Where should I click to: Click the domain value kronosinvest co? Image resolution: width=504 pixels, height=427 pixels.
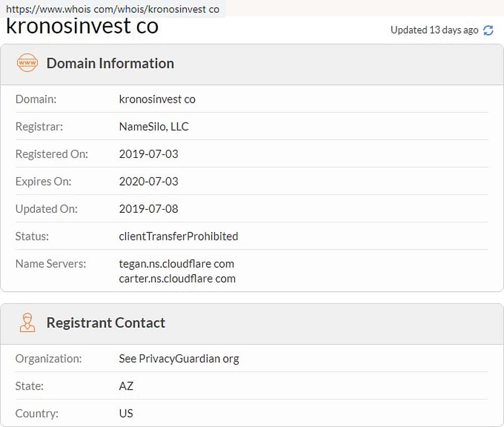point(157,99)
